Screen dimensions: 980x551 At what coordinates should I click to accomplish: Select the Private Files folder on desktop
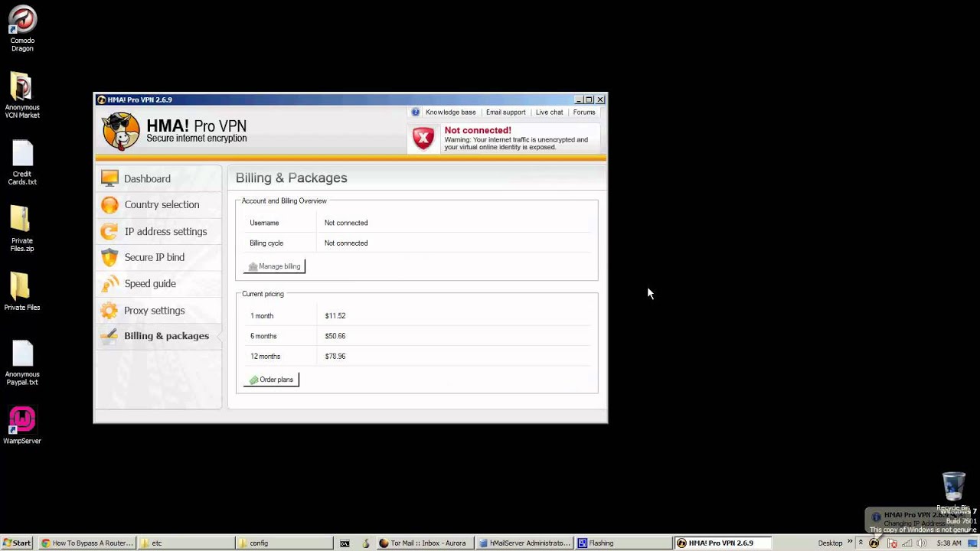tap(22, 292)
